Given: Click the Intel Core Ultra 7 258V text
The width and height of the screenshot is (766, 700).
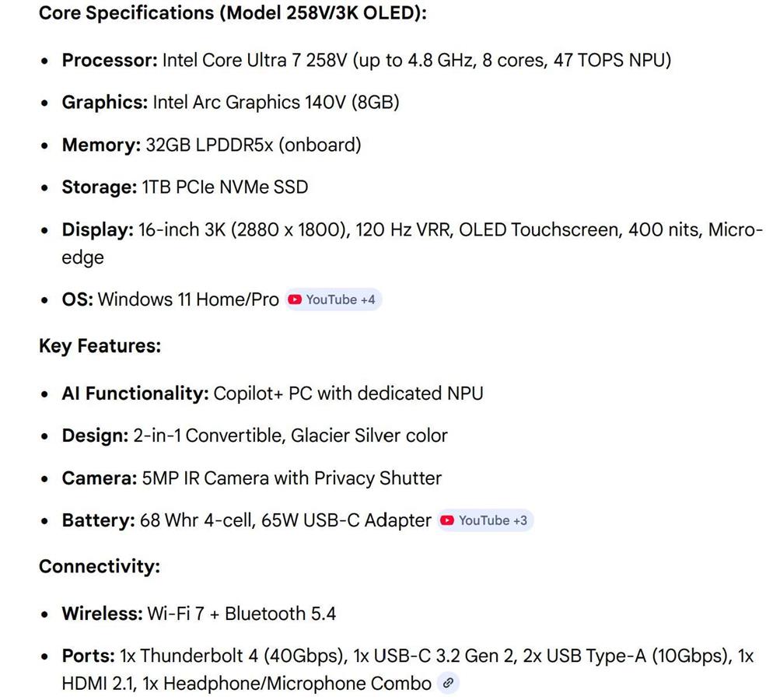Looking at the screenshot, I should pos(254,60).
